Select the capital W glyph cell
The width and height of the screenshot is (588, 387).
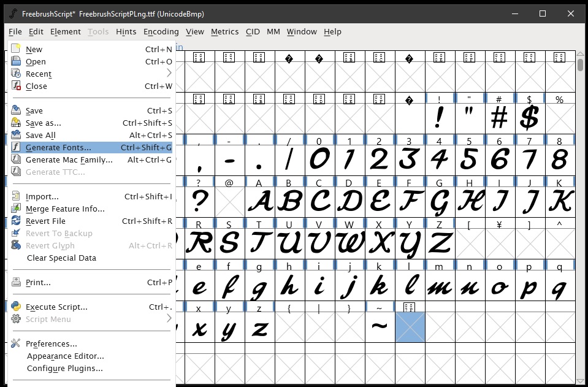click(x=350, y=243)
